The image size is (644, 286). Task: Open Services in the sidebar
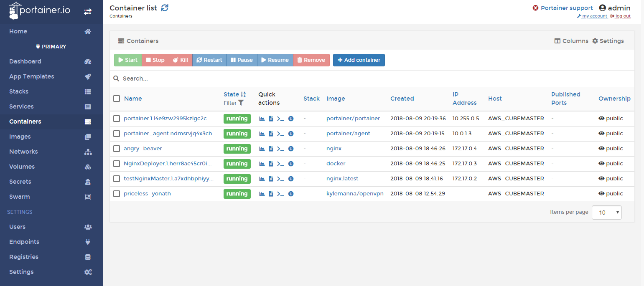click(21, 106)
